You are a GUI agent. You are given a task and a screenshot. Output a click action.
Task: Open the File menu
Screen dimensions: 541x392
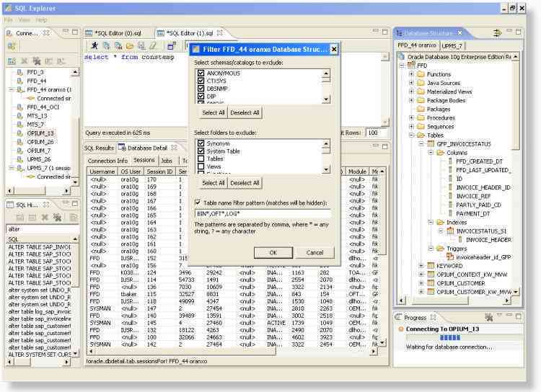(x=8, y=20)
